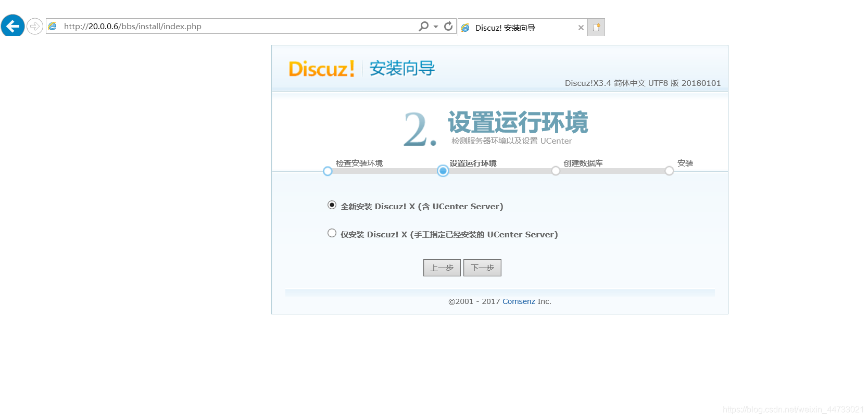Click the IE page icon in address bar

tap(53, 26)
